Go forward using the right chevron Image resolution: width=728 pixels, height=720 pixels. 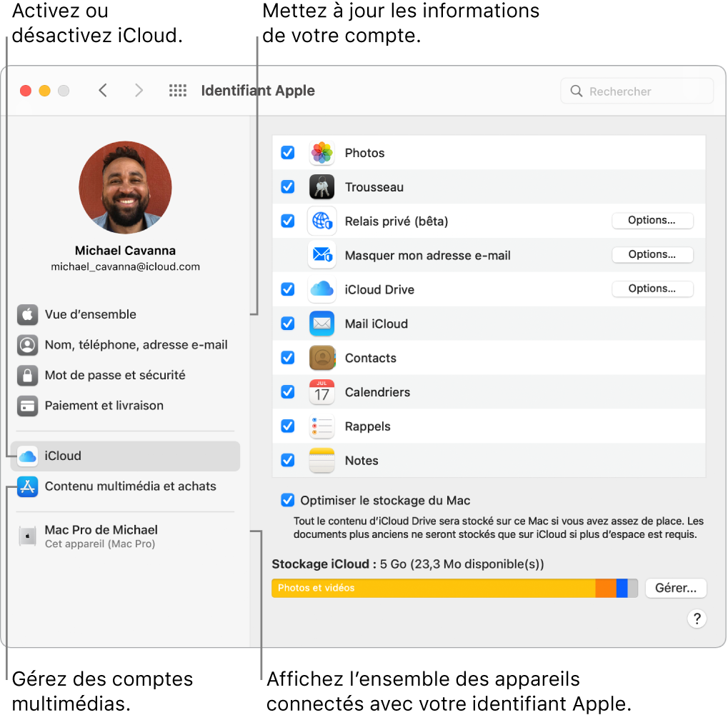(x=139, y=91)
